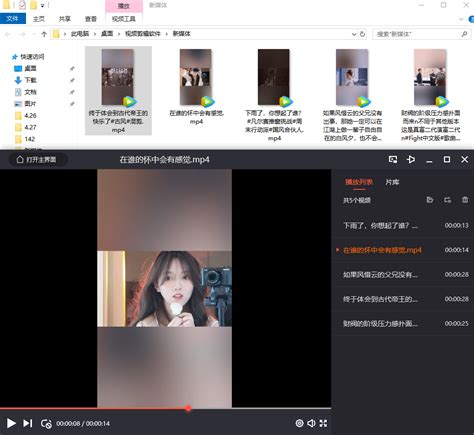Clear the playlist with the trash icon

tap(465, 200)
